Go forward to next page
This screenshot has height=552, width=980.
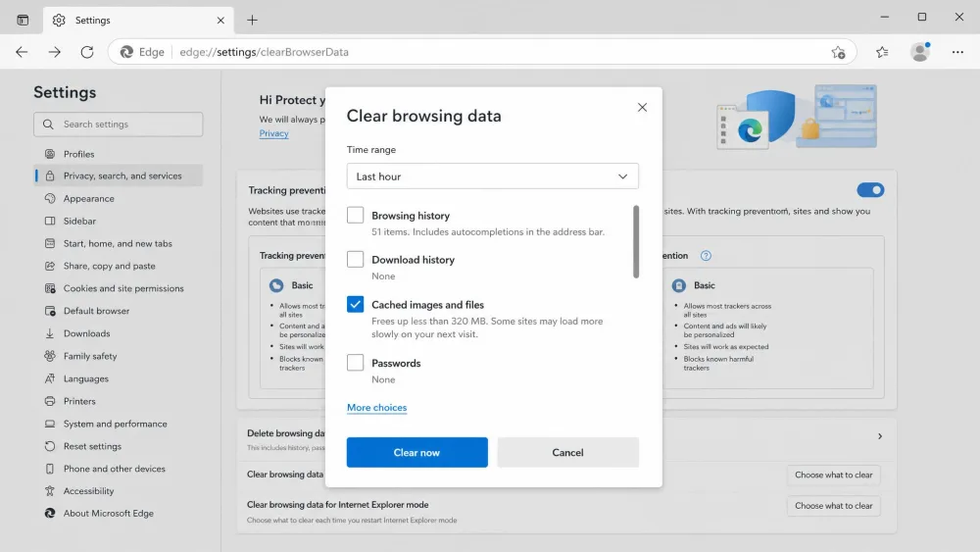click(x=54, y=52)
